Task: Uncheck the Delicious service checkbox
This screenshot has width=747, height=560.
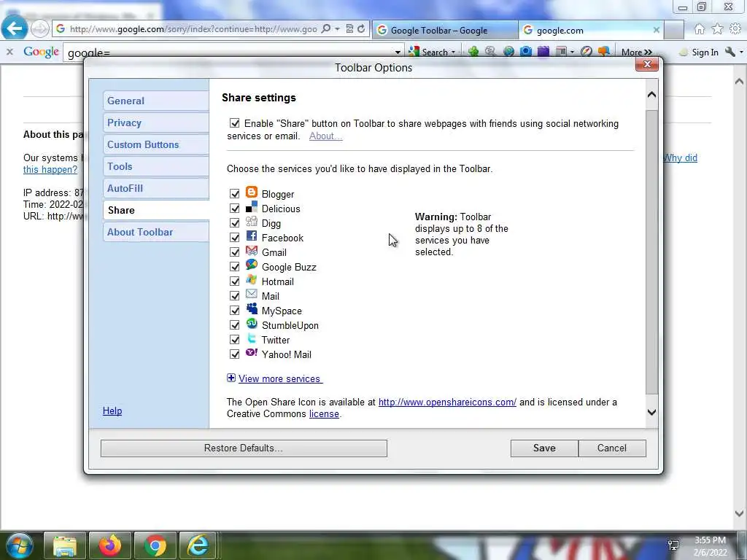Action: point(234,209)
